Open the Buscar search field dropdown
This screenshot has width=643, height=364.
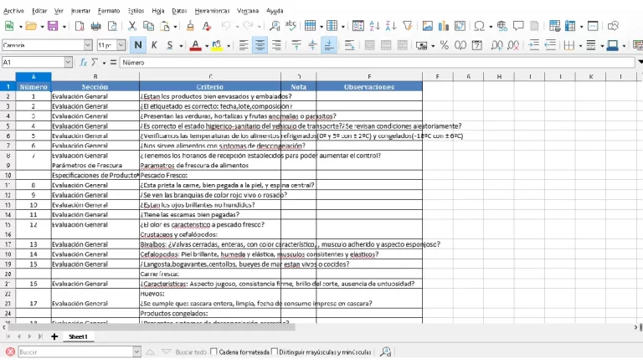tap(137, 351)
